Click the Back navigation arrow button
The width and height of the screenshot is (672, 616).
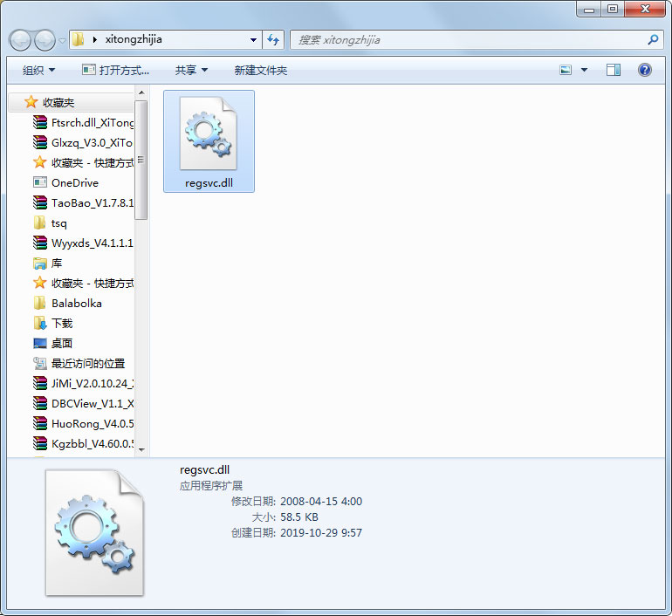coord(20,40)
